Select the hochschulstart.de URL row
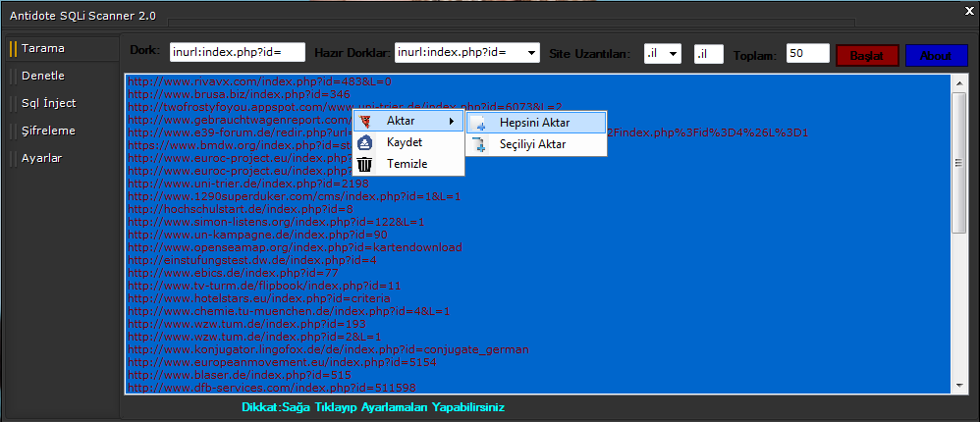The width and height of the screenshot is (980, 422). 241,209
